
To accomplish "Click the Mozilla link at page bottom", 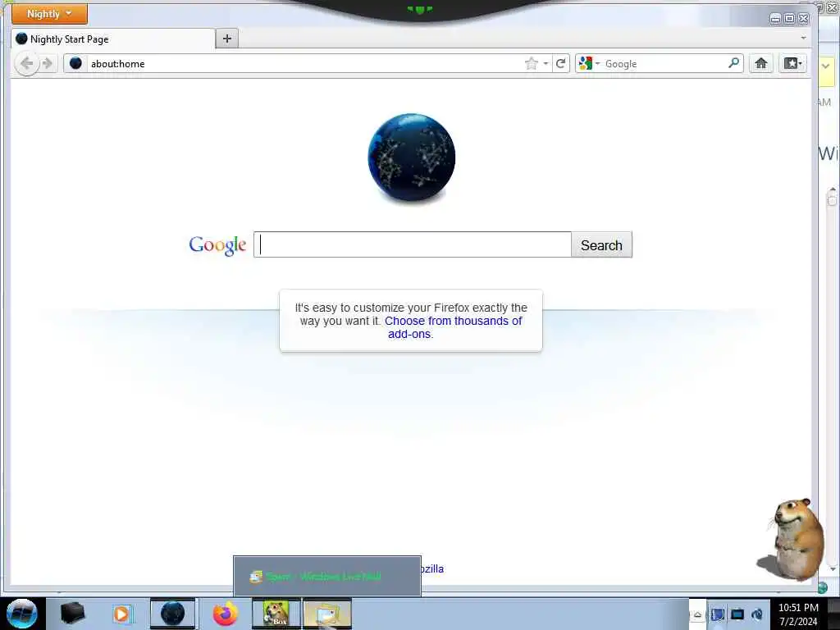I will coord(432,569).
